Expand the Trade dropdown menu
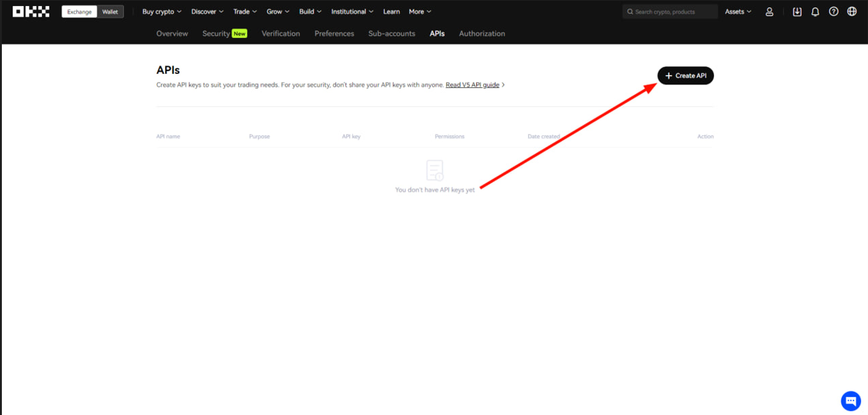The width and height of the screenshot is (868, 415). coord(244,11)
